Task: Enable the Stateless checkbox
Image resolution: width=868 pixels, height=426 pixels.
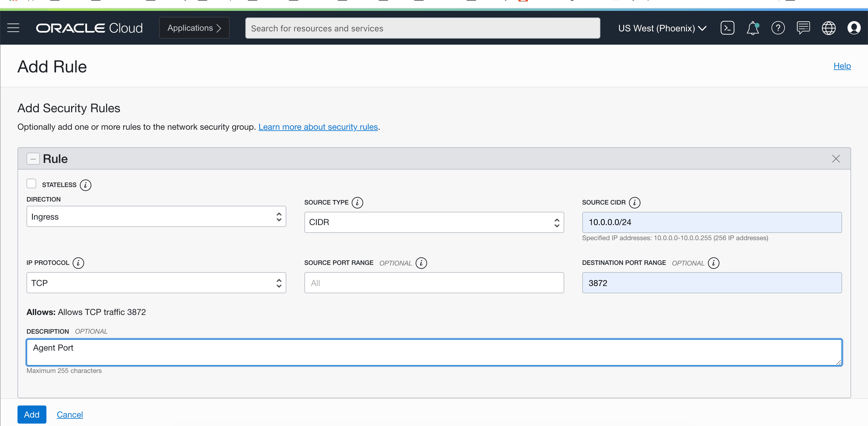Action: tap(31, 183)
